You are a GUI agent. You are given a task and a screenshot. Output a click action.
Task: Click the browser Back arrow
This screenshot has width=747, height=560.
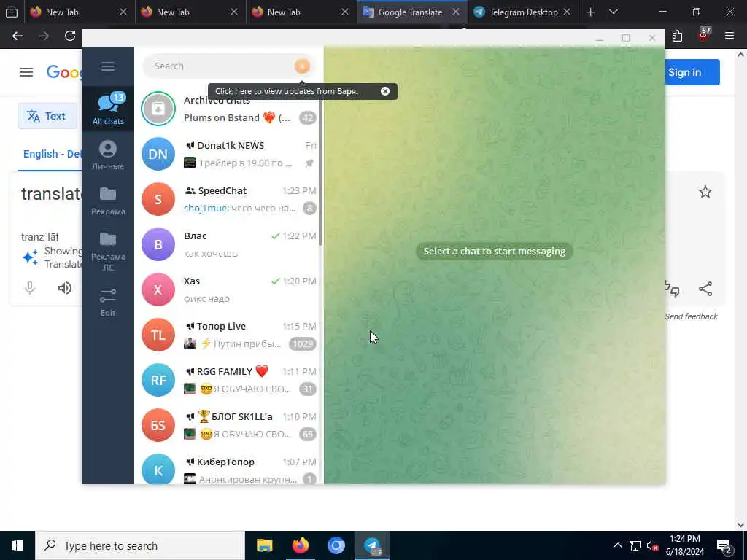pos(18,36)
